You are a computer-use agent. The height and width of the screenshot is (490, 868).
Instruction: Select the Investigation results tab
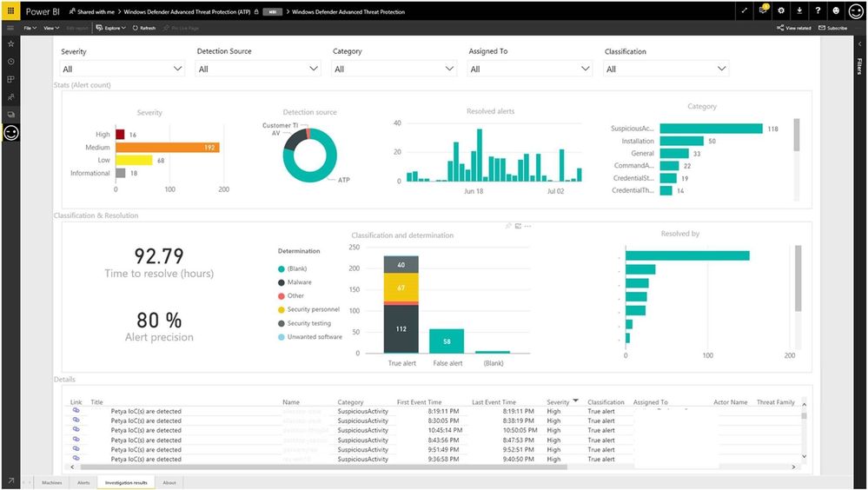(126, 483)
